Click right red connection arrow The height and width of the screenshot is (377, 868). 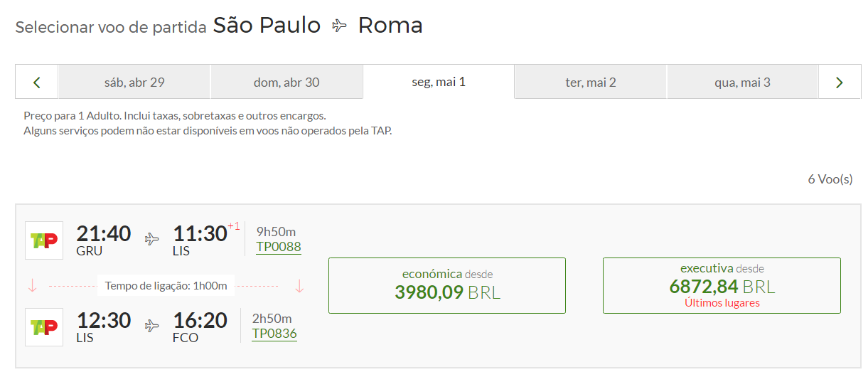click(299, 286)
